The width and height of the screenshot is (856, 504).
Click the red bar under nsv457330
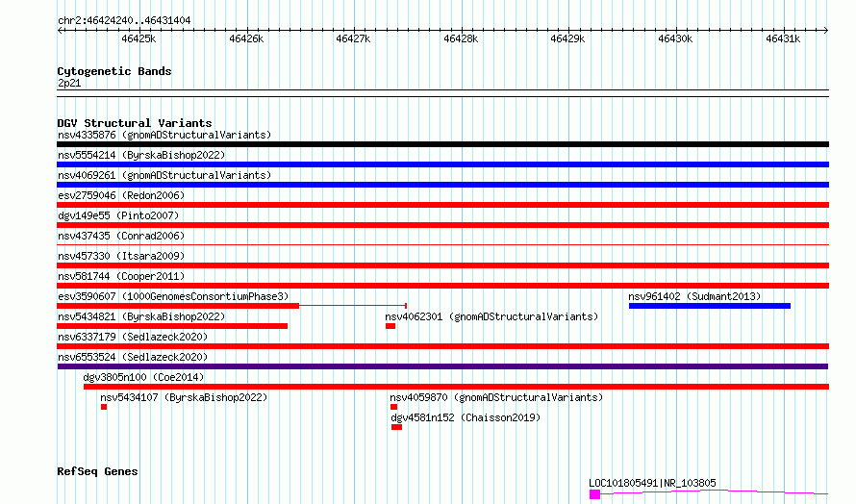(442, 265)
